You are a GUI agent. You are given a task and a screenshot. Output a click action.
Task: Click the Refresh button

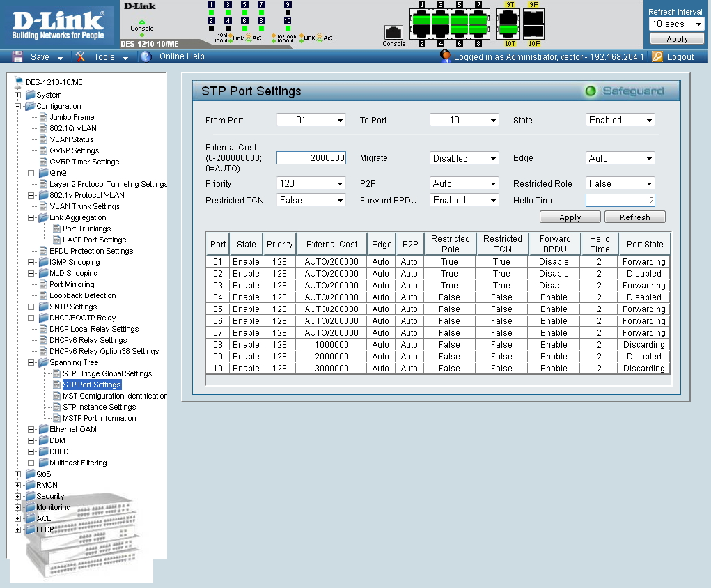pos(634,217)
